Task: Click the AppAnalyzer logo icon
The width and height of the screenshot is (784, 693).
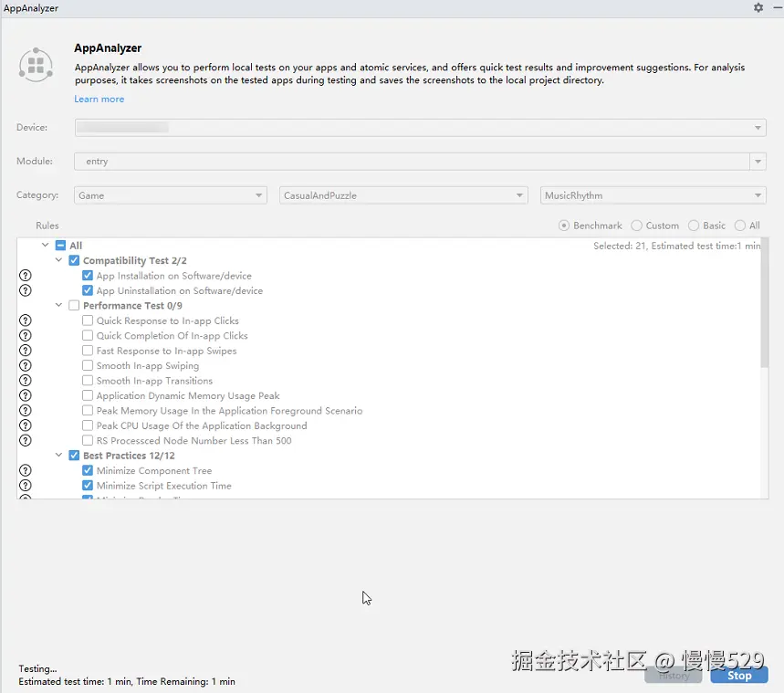Action: [x=36, y=65]
